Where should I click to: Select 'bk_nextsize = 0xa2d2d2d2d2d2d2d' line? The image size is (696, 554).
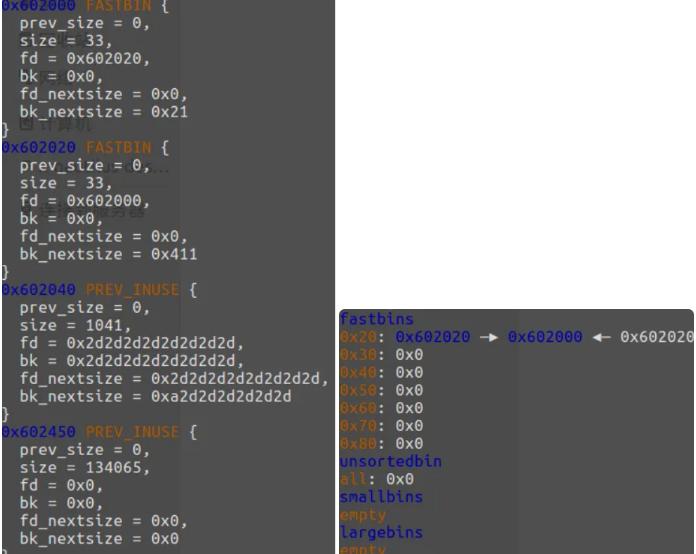156,396
